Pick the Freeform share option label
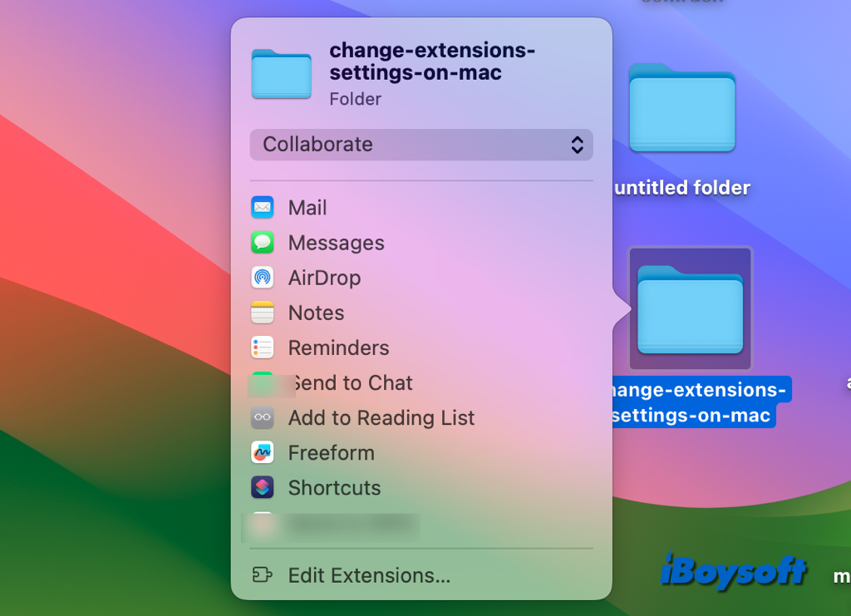The width and height of the screenshot is (851, 616). tap(331, 453)
